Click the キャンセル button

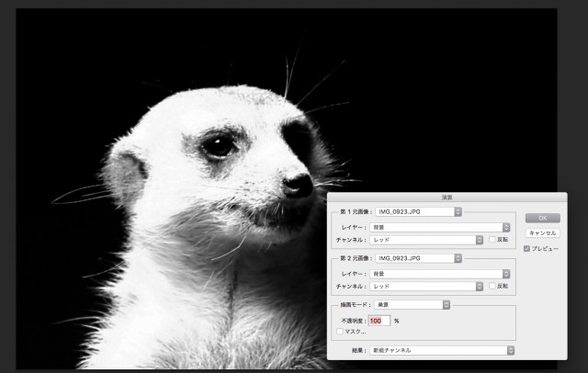pyautogui.click(x=542, y=233)
